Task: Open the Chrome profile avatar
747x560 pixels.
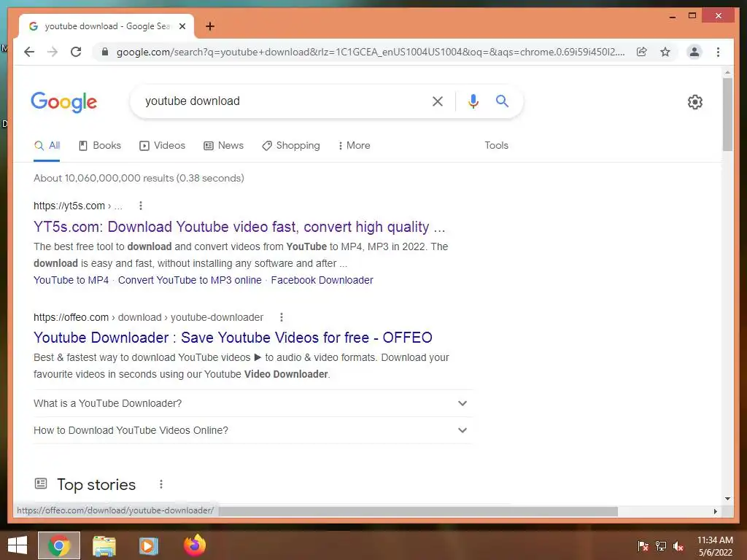Action: [x=694, y=52]
